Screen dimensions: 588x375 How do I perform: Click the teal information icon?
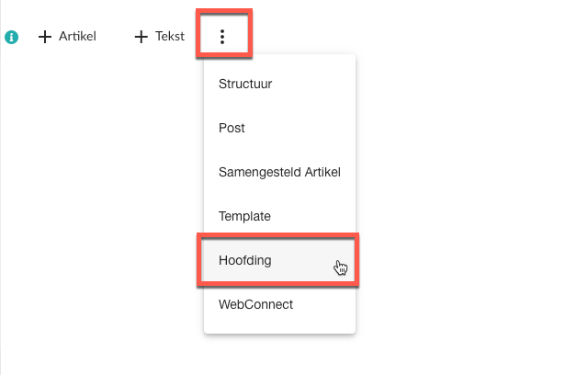pos(11,37)
